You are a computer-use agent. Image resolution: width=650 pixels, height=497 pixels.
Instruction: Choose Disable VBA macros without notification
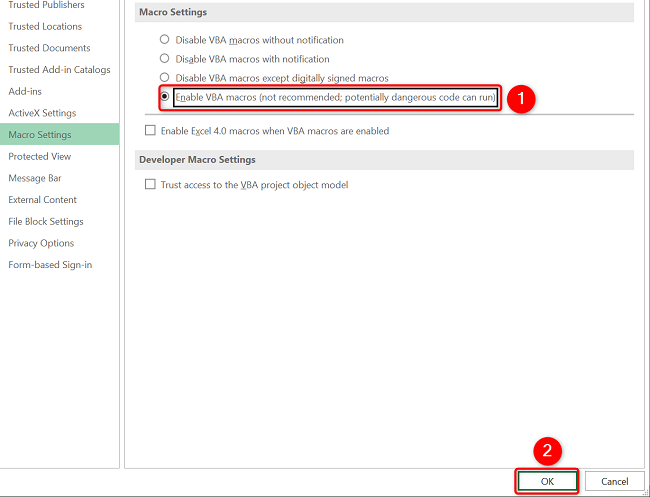[x=165, y=40]
